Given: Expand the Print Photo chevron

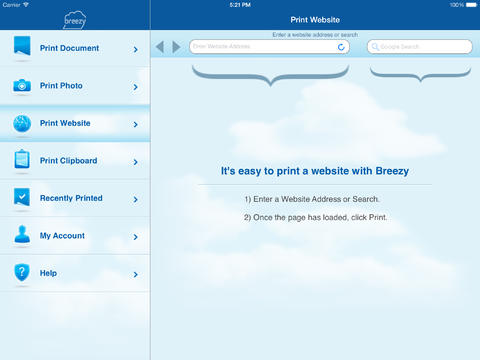Looking at the screenshot, I should tap(135, 87).
